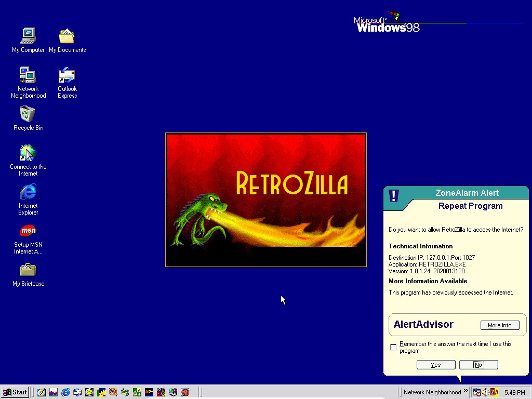Viewport: 532px width, 399px height.
Task: Click Yes to allow RetroZilla Internet access
Action: (x=435, y=364)
